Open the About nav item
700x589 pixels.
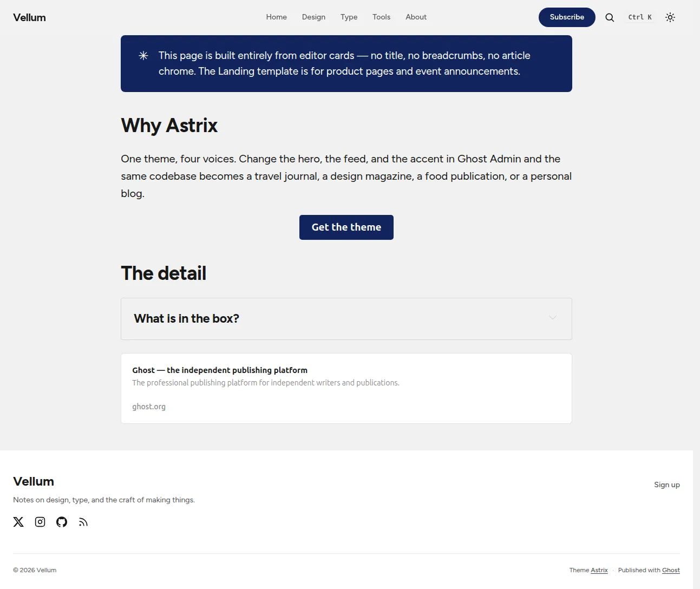416,17
